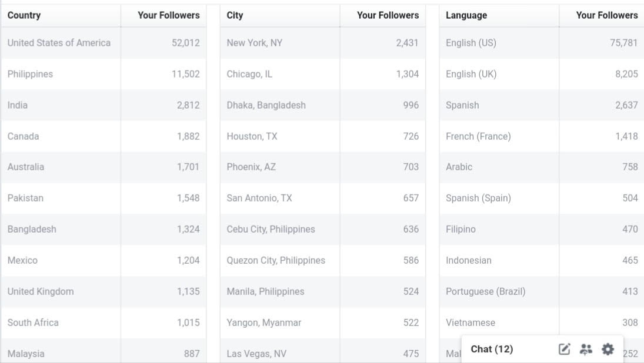Select Portuguese (Brazil) language row
The image size is (644, 363).
486,291
